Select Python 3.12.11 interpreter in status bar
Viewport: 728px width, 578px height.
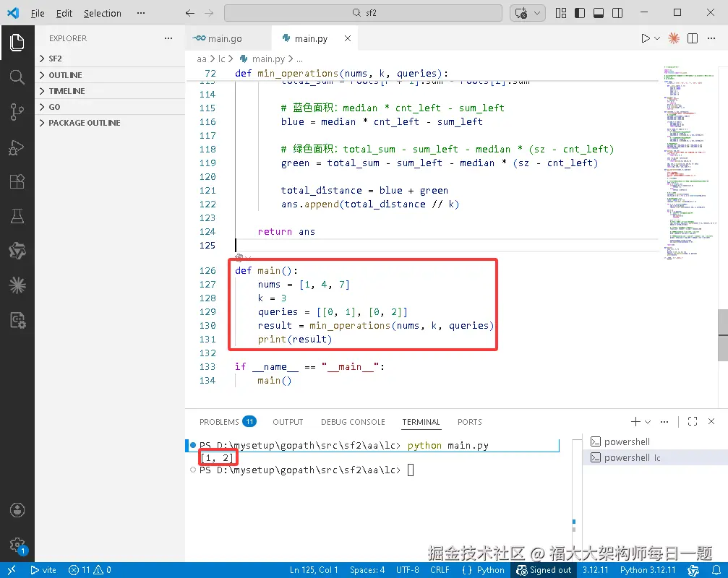pos(648,569)
